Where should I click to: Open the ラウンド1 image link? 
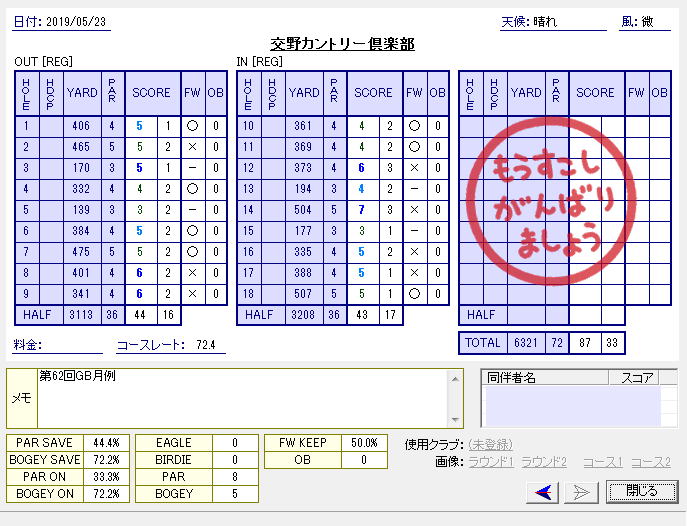(x=494, y=461)
